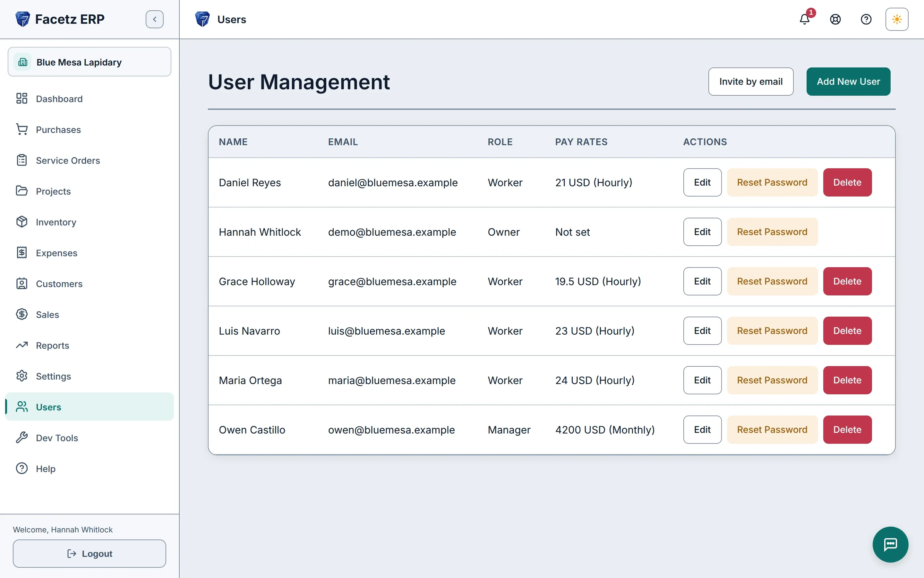This screenshot has width=924, height=578.
Task: Click the Service Orders clipboard icon
Action: click(22, 160)
